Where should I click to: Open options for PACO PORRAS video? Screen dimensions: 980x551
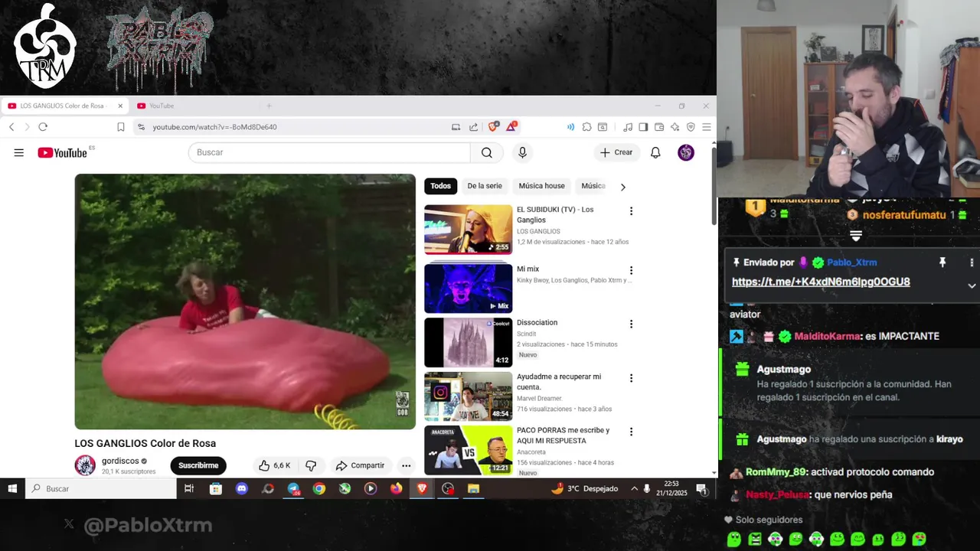click(x=631, y=432)
